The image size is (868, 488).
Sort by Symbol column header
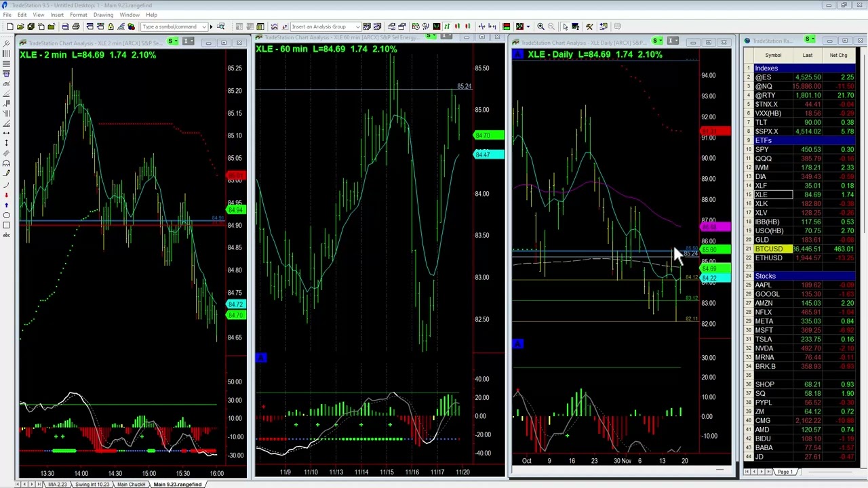(773, 56)
